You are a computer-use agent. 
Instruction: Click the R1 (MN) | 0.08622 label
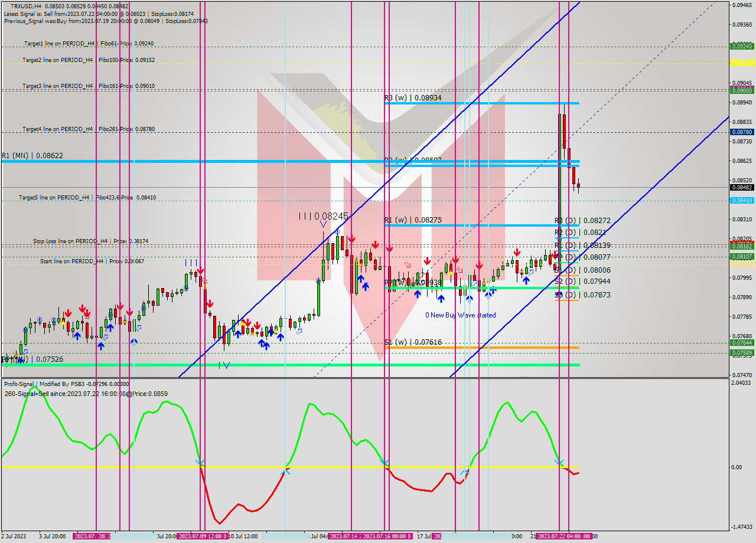point(32,155)
